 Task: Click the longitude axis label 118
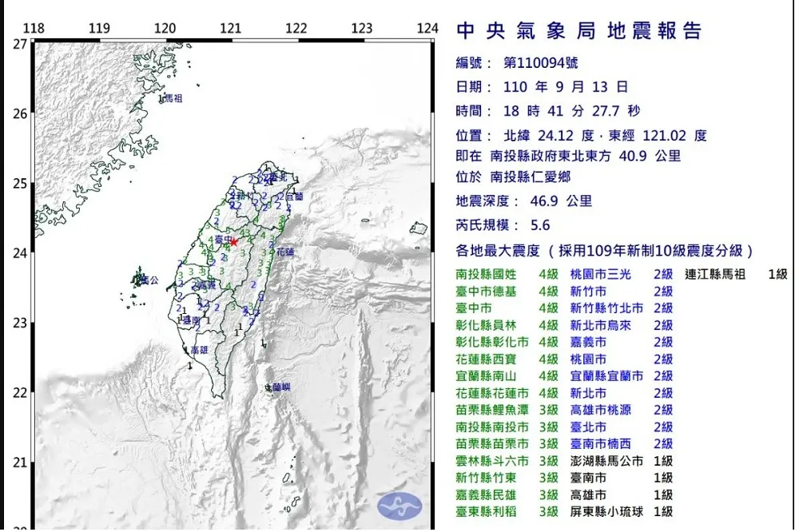(x=34, y=28)
